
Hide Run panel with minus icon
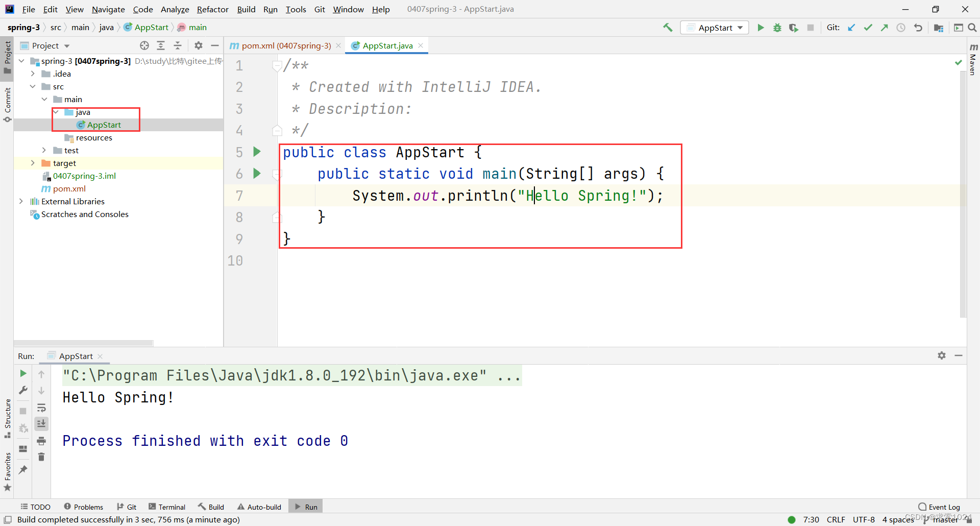click(x=959, y=355)
